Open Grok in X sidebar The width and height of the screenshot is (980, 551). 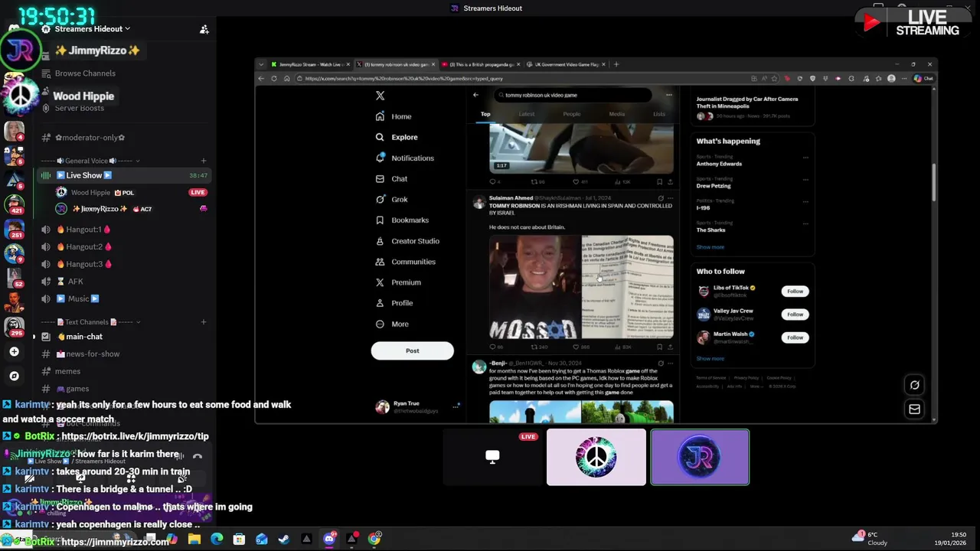[x=391, y=199]
